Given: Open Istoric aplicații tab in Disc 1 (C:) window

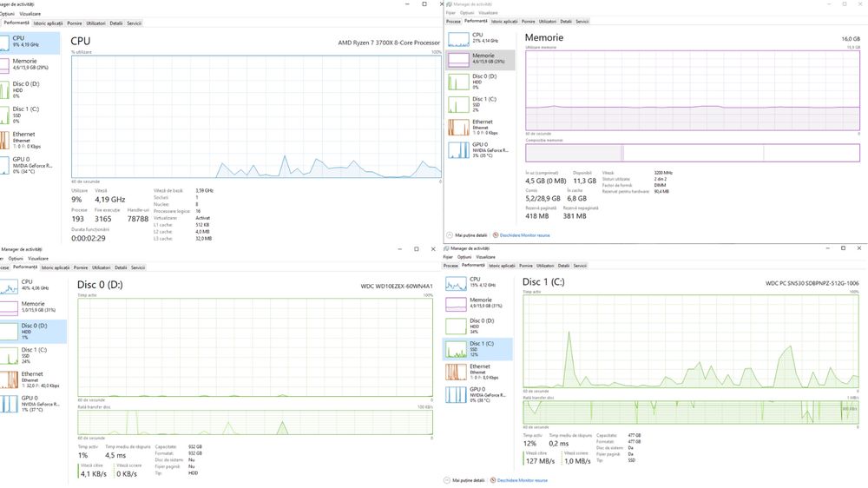Looking at the screenshot, I should (502, 266).
